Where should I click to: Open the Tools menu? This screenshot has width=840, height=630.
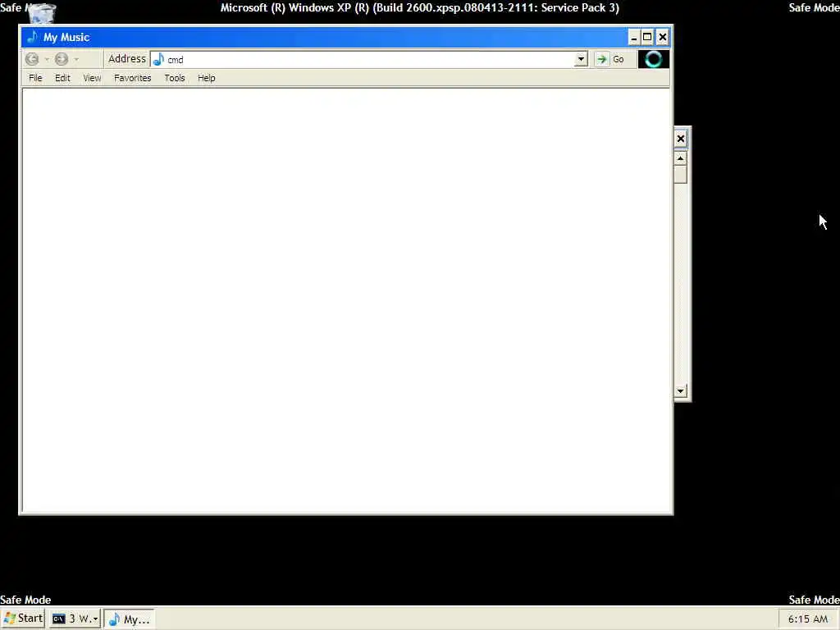click(175, 78)
